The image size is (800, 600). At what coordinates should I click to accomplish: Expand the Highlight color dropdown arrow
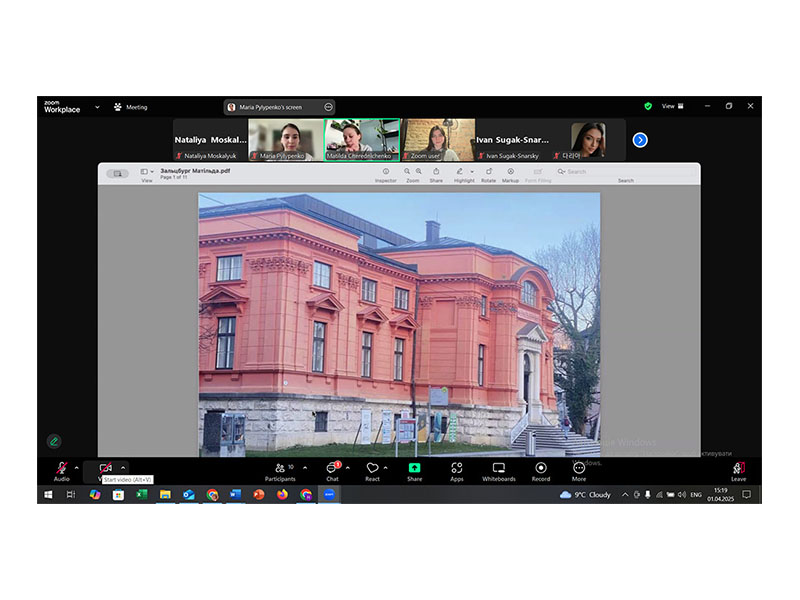click(472, 172)
